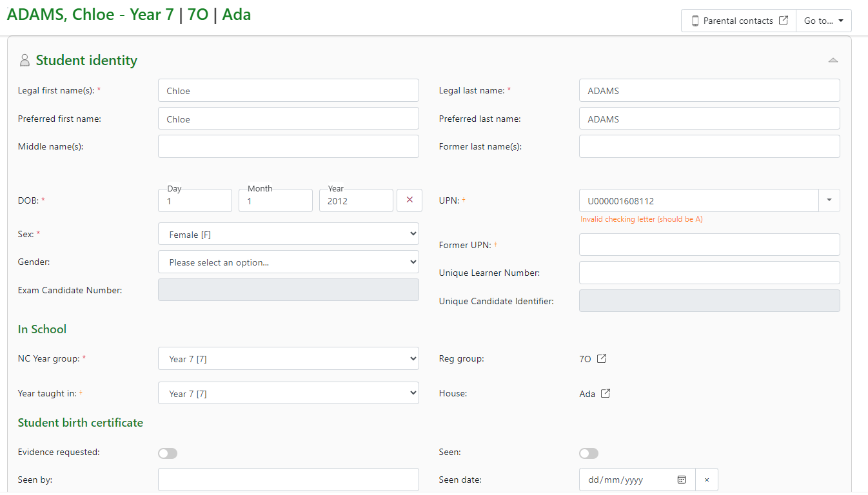Click the Seen date dd/mm/yyyy field
The height and width of the screenshot is (495, 868).
tap(637, 480)
